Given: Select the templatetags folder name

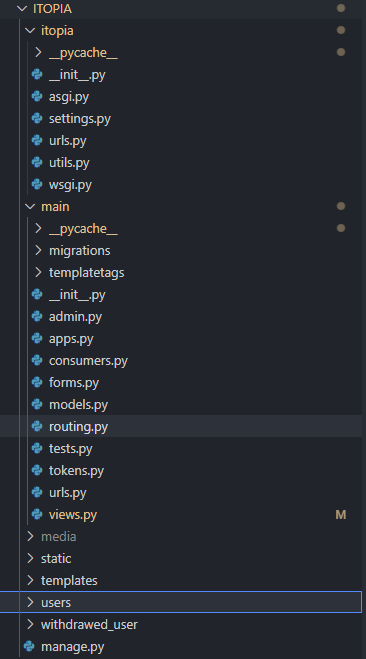Looking at the screenshot, I should [87, 273].
